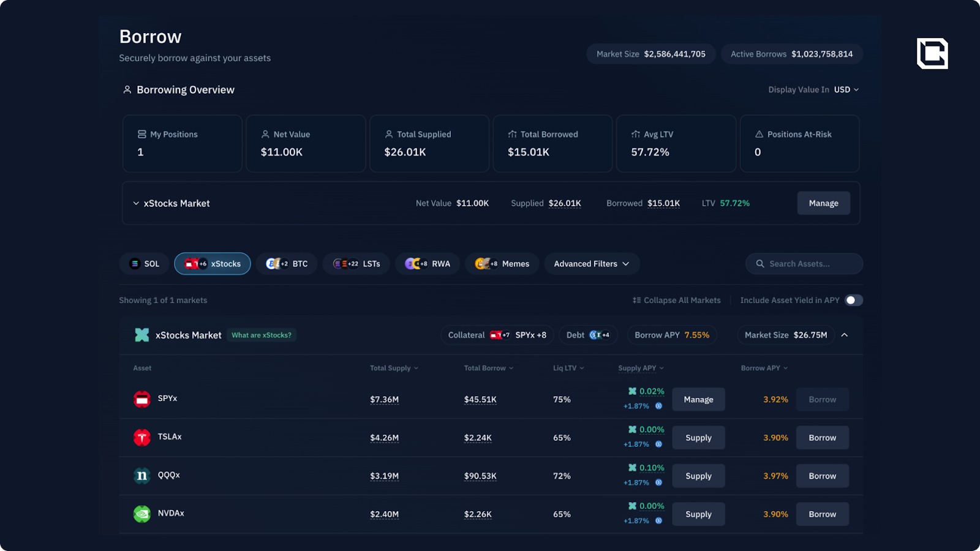The height and width of the screenshot is (551, 980).
Task: Click the Collapse All Markets icon
Action: (636, 300)
